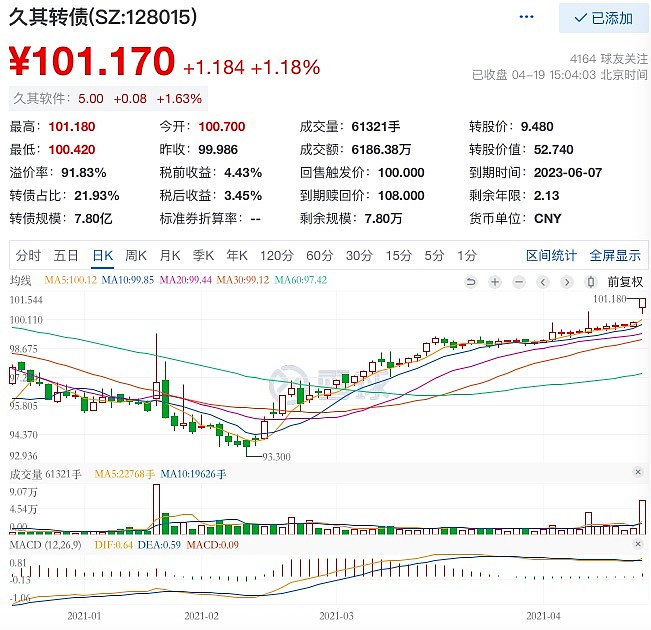Switch to 五日 tab

tap(66, 255)
